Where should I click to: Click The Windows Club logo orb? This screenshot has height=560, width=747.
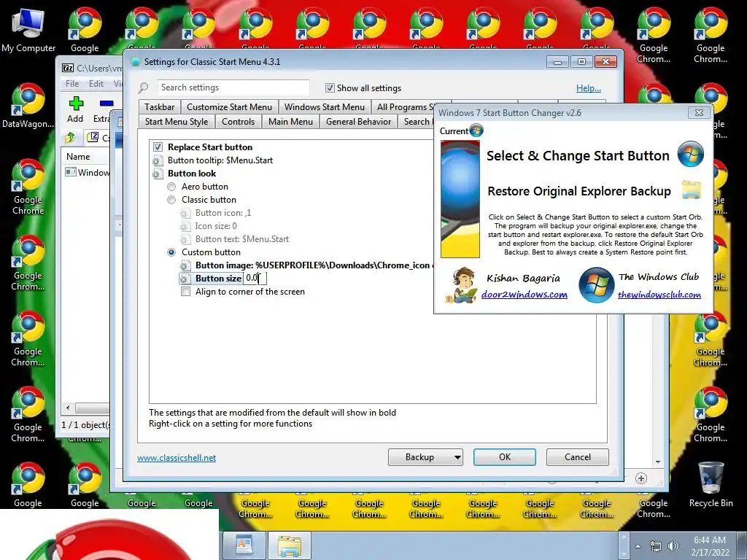596,285
